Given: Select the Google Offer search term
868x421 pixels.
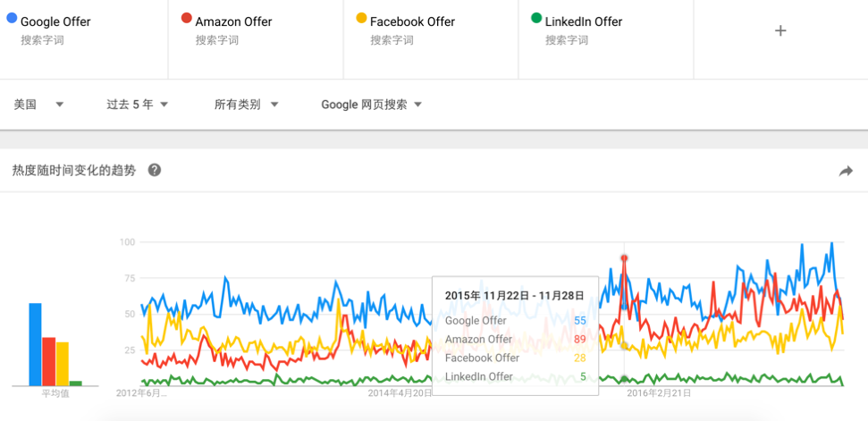Looking at the screenshot, I should point(55,21).
